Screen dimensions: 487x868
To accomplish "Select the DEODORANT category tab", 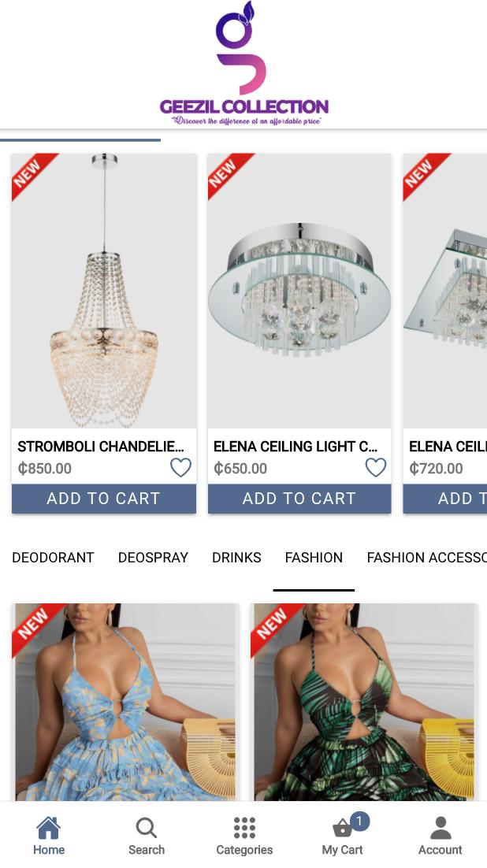I will pos(53,558).
